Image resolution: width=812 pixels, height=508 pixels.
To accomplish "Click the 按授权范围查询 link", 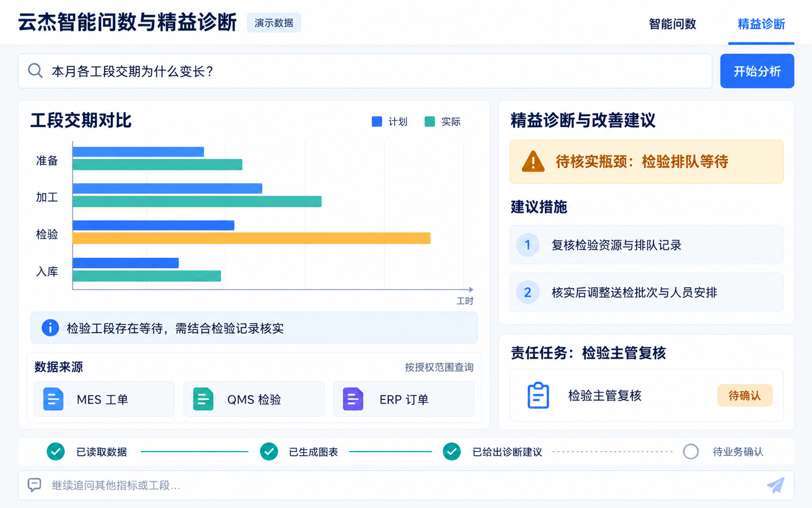I will (439, 367).
